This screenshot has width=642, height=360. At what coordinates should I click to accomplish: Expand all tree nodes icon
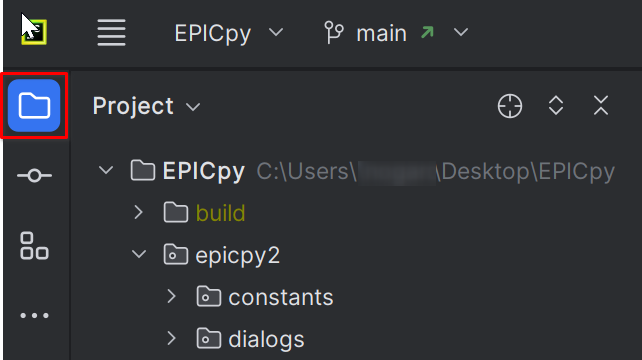(556, 106)
